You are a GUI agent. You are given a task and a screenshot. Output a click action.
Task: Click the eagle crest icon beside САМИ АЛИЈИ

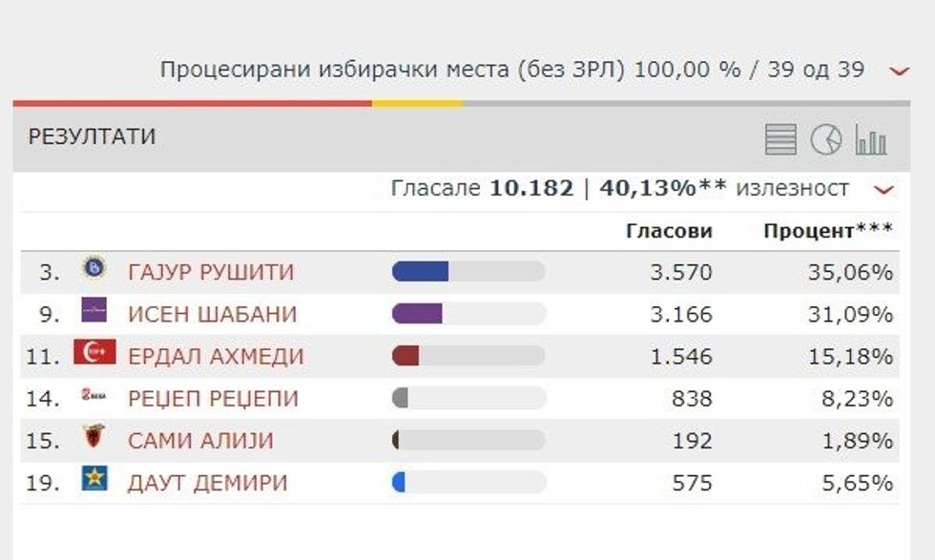click(x=93, y=441)
